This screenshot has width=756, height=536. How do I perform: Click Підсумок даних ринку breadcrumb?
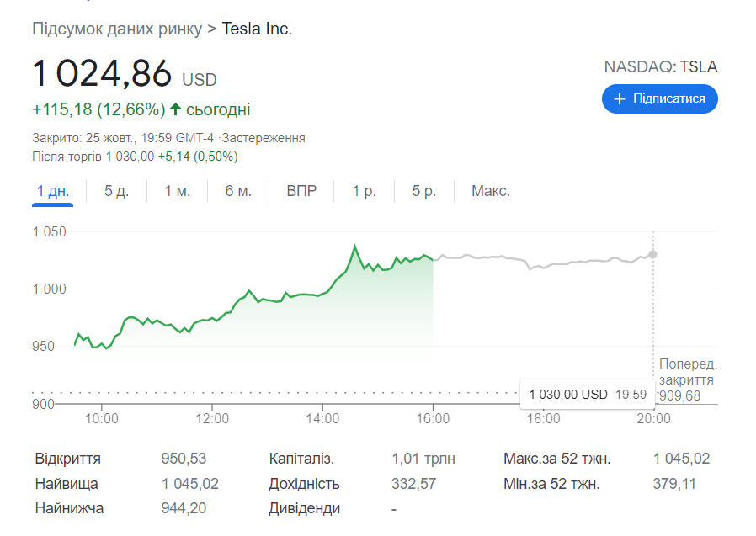coord(117,29)
